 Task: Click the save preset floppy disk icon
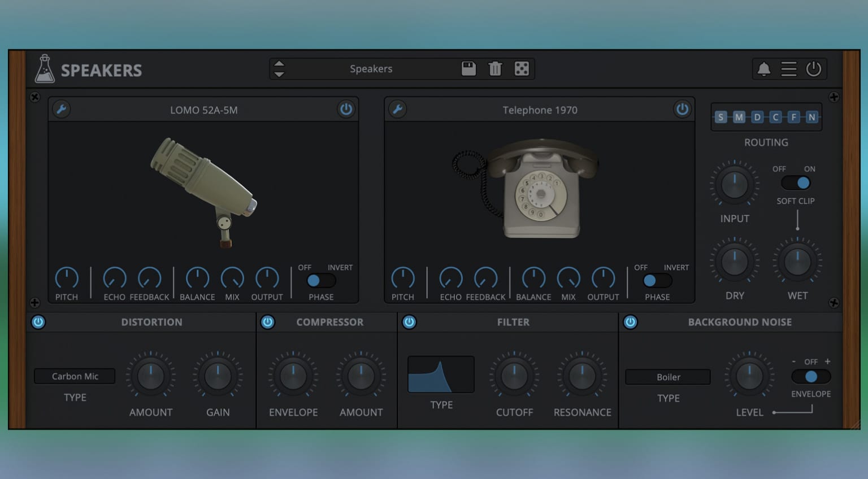pyautogui.click(x=469, y=68)
